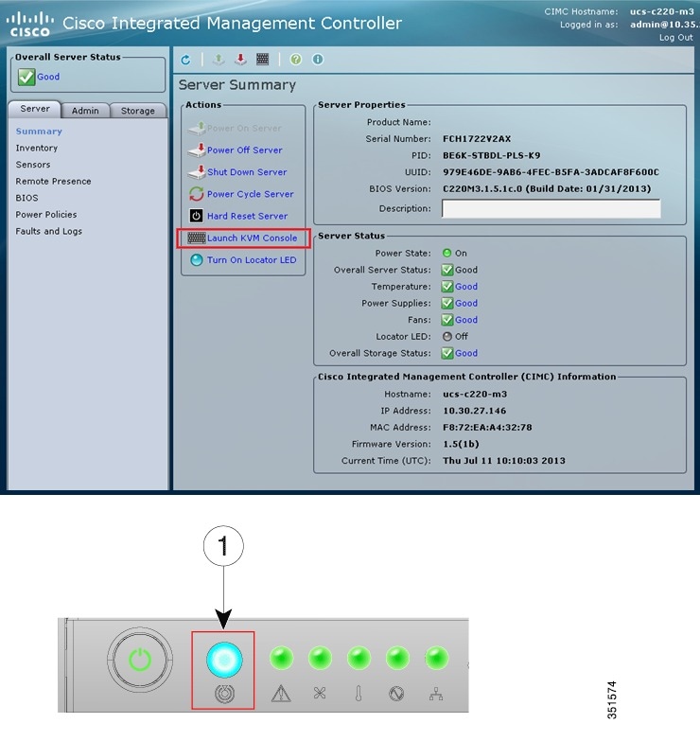Click Log Out in the header
Image resolution: width=700 pixels, height=741 pixels.
(x=676, y=37)
